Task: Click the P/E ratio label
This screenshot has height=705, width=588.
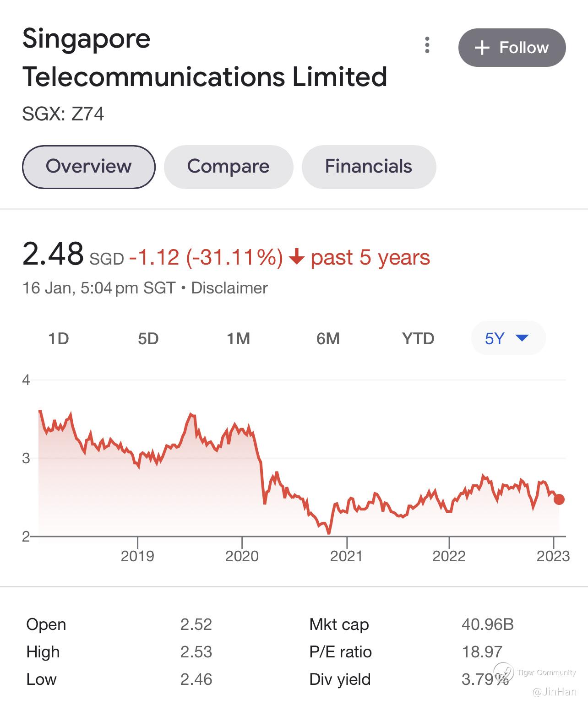Action: tap(340, 652)
